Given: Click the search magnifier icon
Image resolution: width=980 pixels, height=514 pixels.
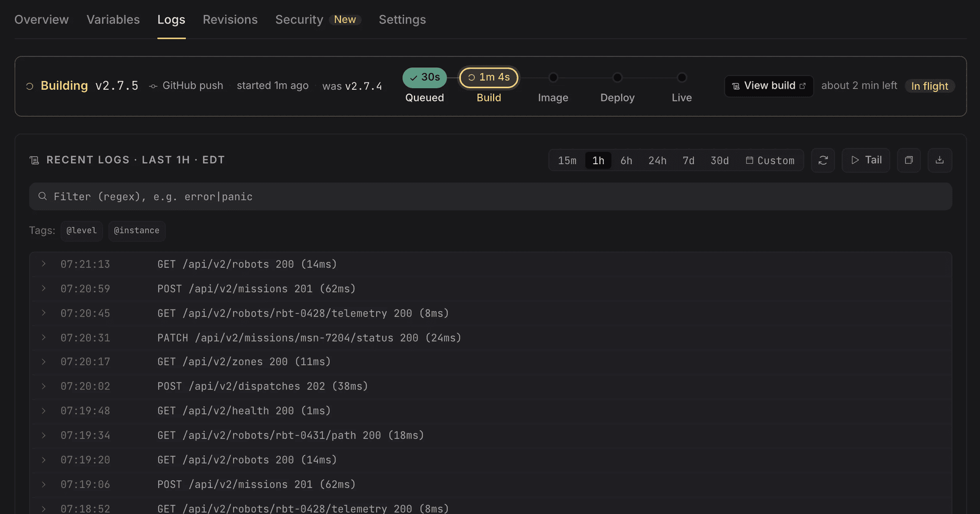Looking at the screenshot, I should pos(43,196).
